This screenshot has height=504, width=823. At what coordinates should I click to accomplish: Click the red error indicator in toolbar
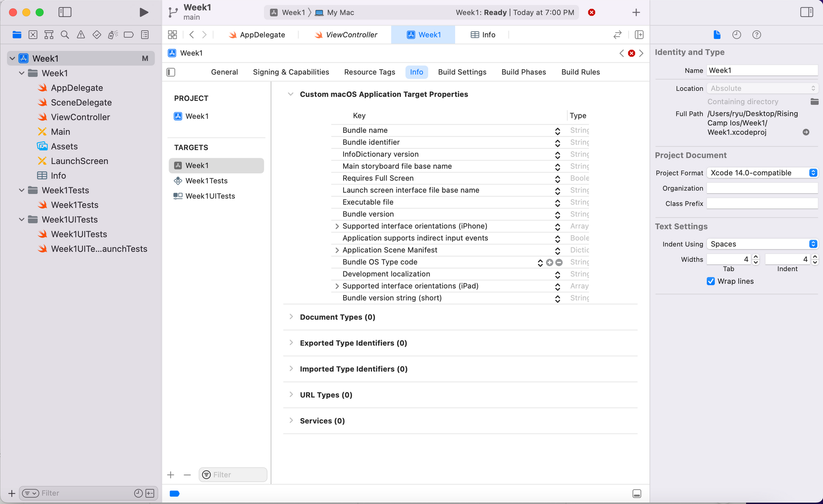coord(592,12)
